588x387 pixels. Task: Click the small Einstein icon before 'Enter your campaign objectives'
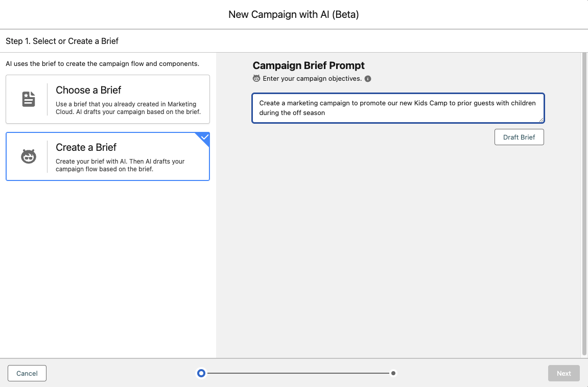[x=256, y=79]
